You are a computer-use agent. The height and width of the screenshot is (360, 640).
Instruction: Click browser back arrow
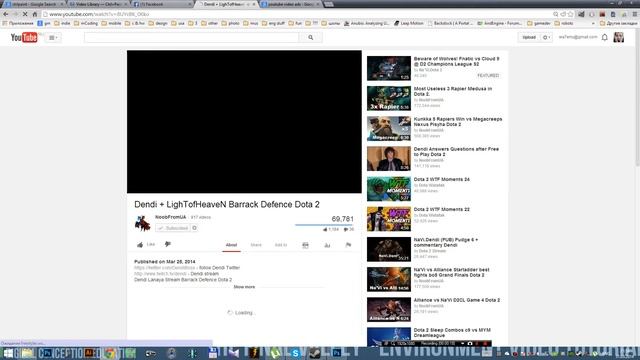tap(6, 14)
